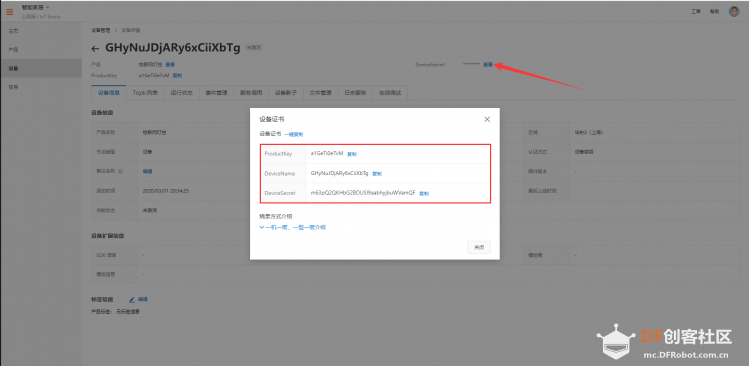Viewport: 749px width, 366px height.
Task: Switch to the Topic列表 tab
Action: (x=145, y=93)
